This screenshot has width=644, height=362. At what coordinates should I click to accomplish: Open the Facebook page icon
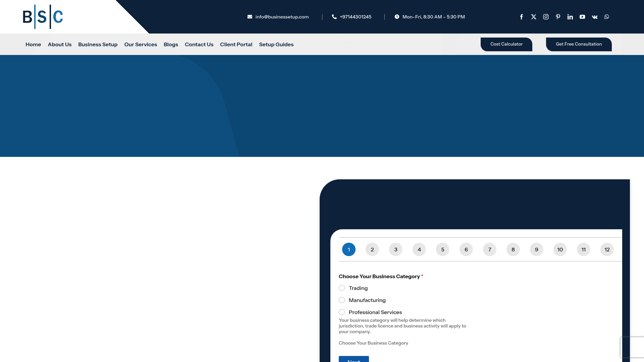tap(522, 16)
